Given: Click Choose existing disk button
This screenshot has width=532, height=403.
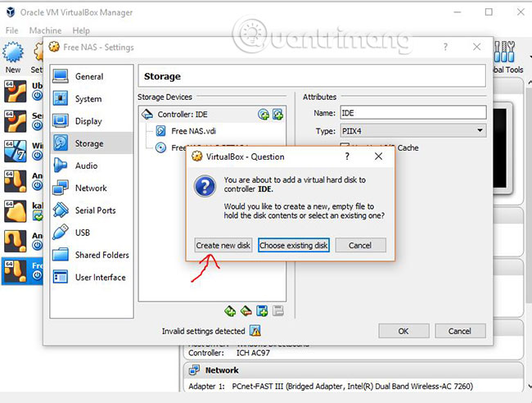Looking at the screenshot, I should tap(294, 245).
